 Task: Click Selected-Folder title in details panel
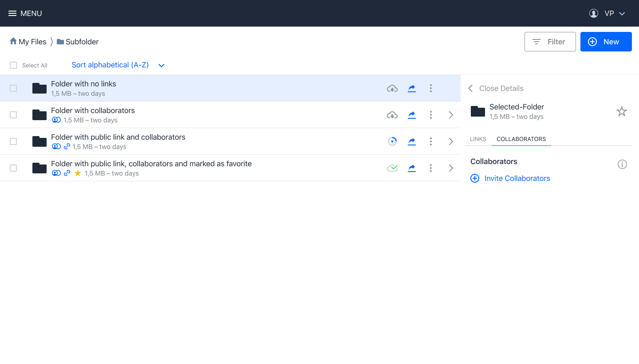pyautogui.click(x=517, y=107)
